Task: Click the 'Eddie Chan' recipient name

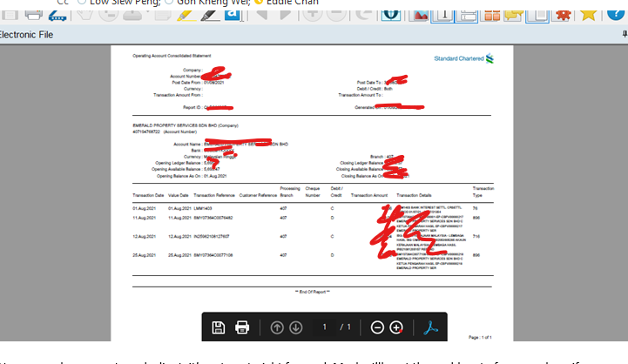Action: 293,3
